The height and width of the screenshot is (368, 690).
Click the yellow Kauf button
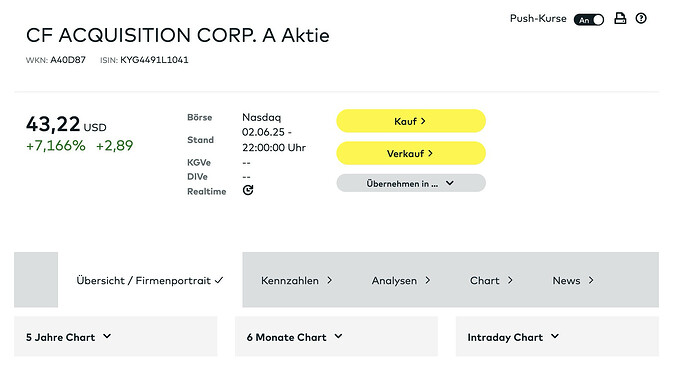click(411, 121)
